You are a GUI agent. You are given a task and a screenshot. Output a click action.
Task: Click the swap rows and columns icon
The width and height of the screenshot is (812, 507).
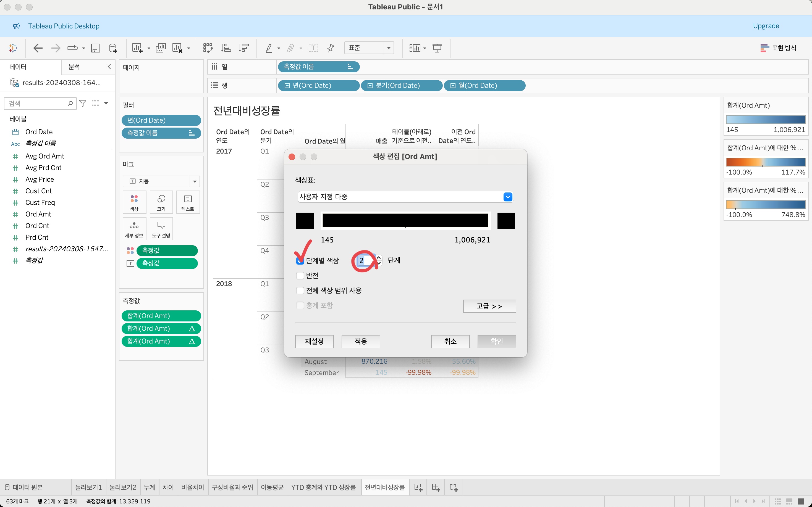(x=208, y=48)
